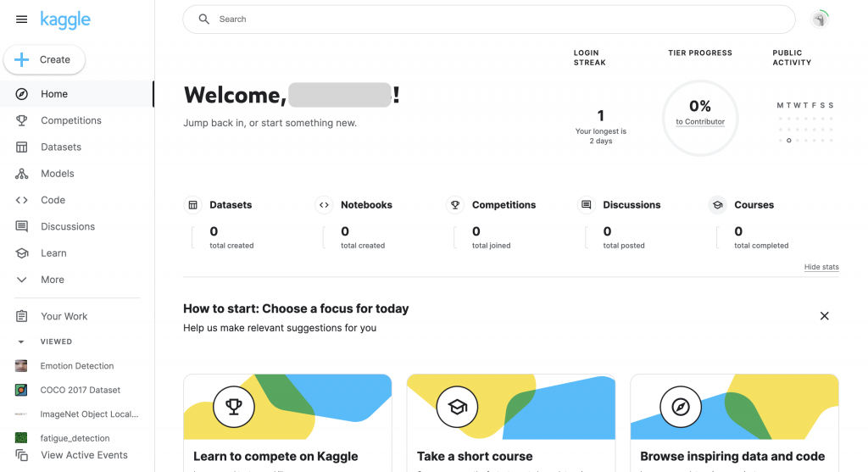868x472 pixels.
Task: Click the Home compass icon
Action: (21, 94)
